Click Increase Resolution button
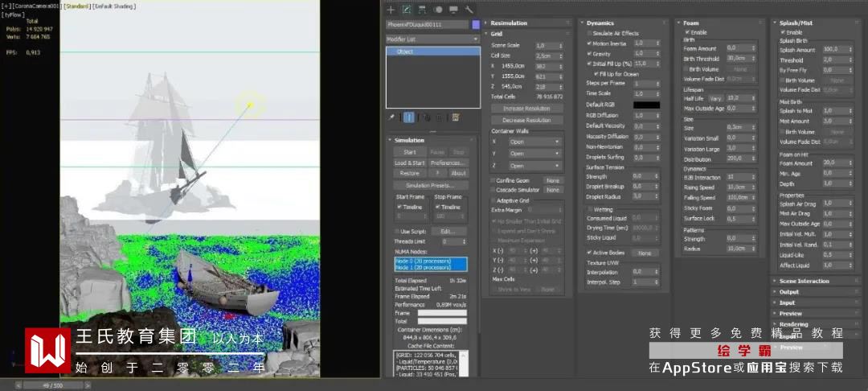The height and width of the screenshot is (391, 868). pos(526,109)
